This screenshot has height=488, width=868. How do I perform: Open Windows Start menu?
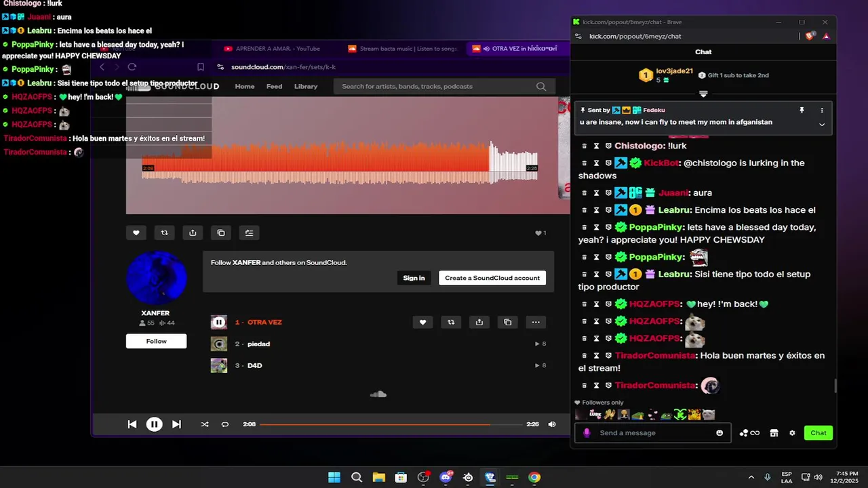click(x=334, y=477)
